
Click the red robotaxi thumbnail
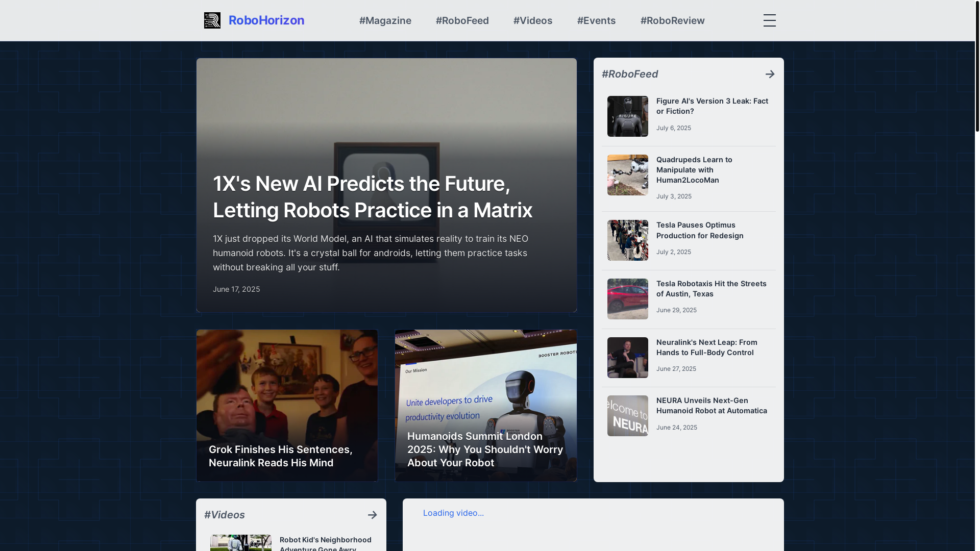tap(628, 299)
